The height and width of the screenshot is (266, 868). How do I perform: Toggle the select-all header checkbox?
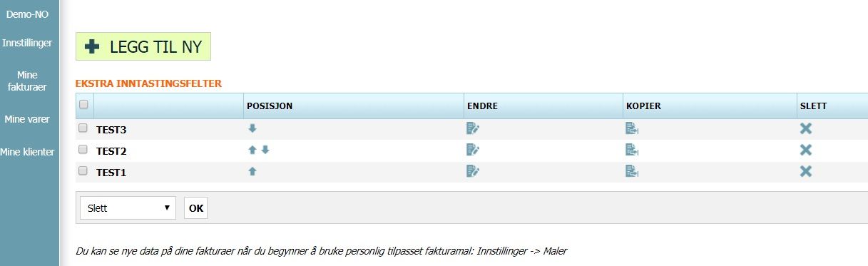pos(83,104)
